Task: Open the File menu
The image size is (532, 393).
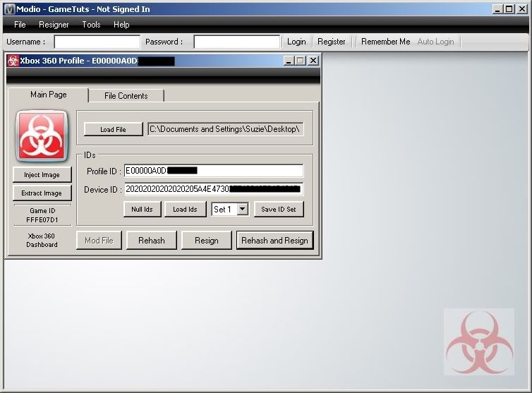Action: point(20,25)
